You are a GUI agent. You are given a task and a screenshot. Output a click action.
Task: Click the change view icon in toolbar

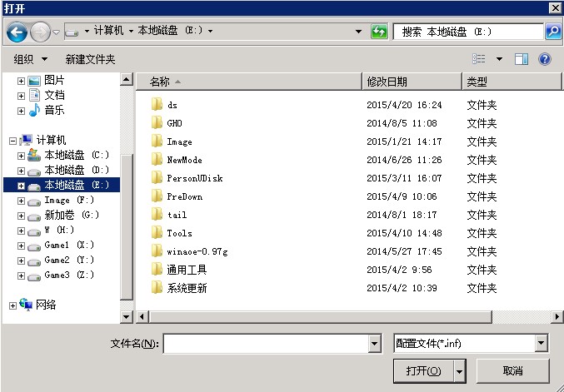pos(479,59)
